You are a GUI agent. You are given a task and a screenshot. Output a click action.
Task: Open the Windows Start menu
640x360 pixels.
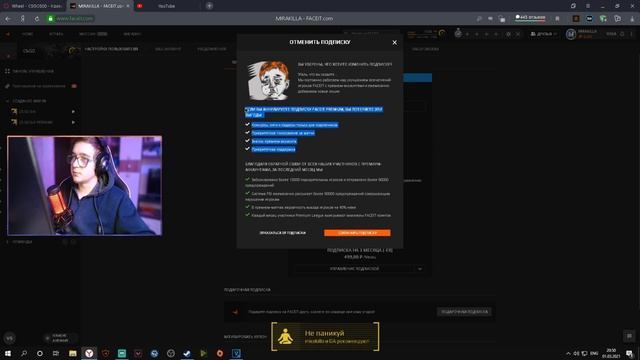pos(8,353)
